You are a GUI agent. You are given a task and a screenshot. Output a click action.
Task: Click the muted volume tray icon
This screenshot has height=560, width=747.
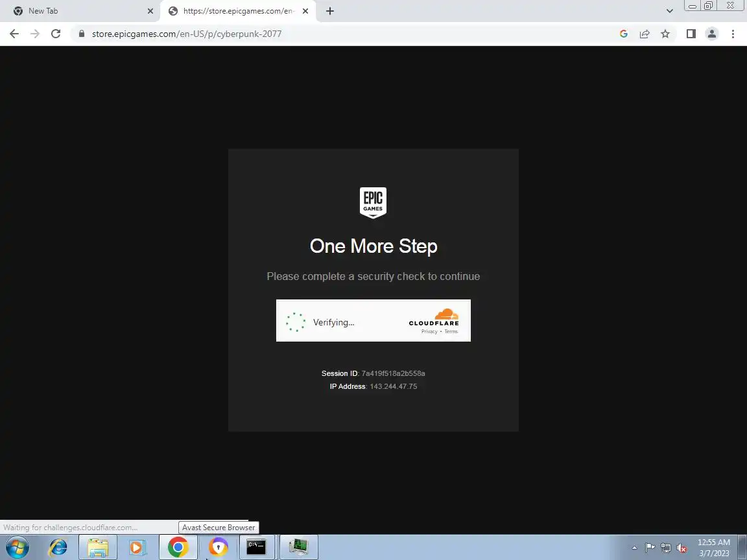click(x=682, y=548)
